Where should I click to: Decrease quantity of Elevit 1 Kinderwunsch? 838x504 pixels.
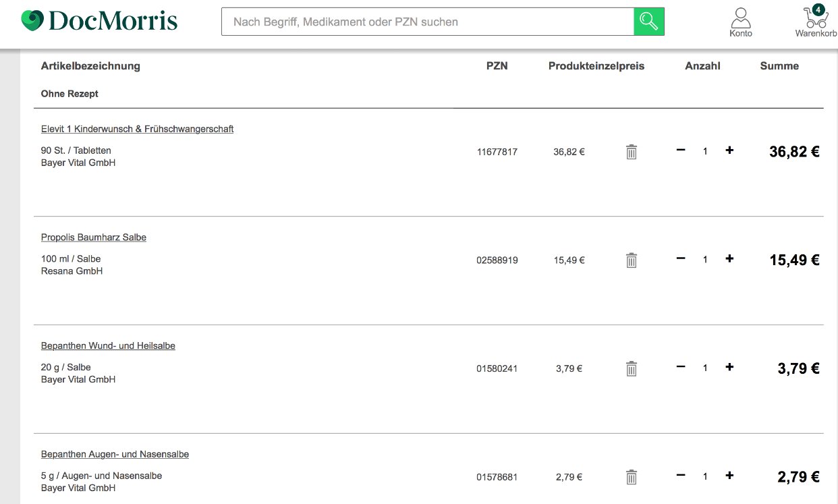[x=681, y=150]
